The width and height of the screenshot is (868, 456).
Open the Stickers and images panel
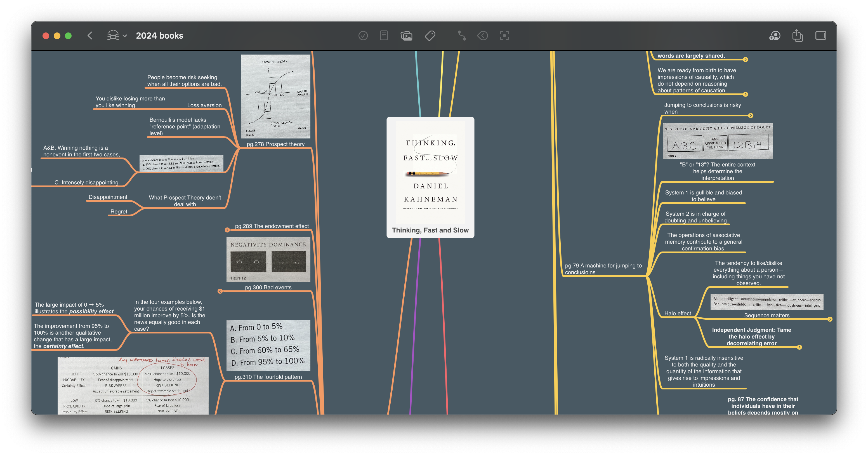[407, 35]
